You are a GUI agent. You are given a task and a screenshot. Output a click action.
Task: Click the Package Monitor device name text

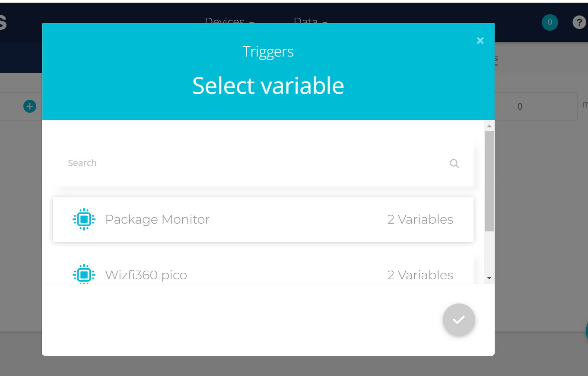click(157, 219)
